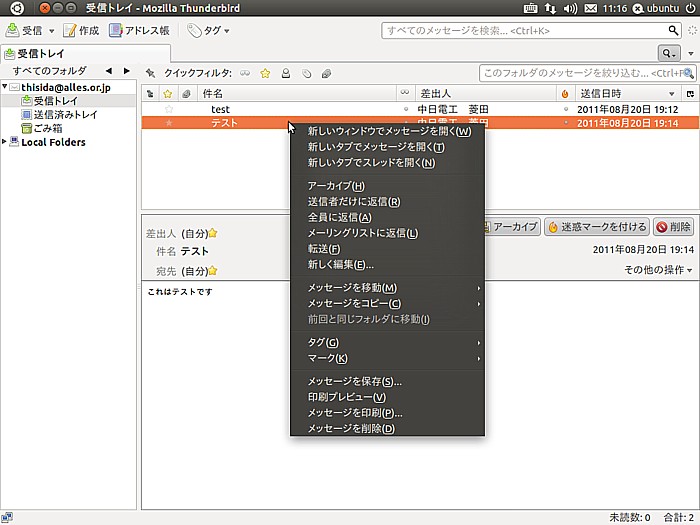The height and width of the screenshot is (525, 700).
Task: Click the magnifier icon in global search
Action: point(674,30)
